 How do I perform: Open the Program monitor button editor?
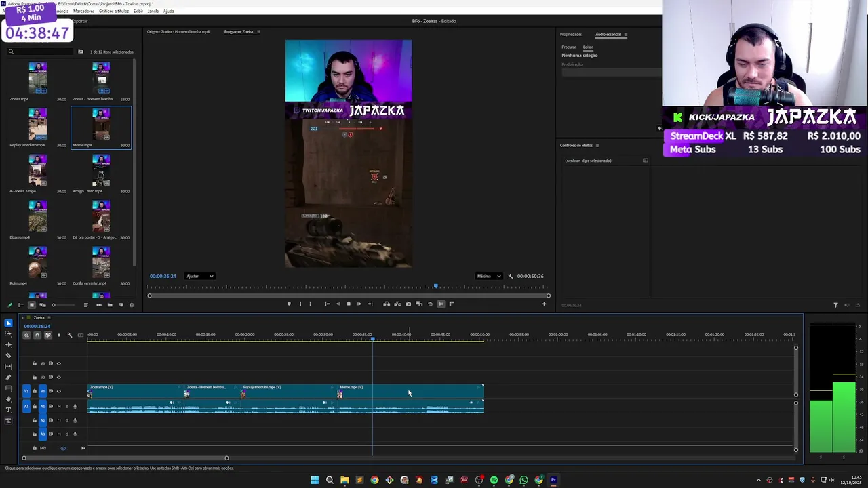[544, 304]
